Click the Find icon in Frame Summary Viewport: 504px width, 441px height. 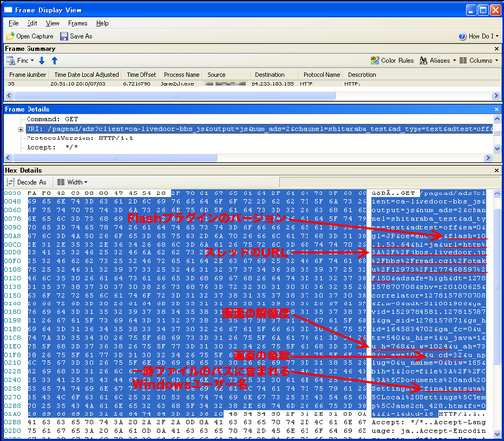tap(11, 61)
